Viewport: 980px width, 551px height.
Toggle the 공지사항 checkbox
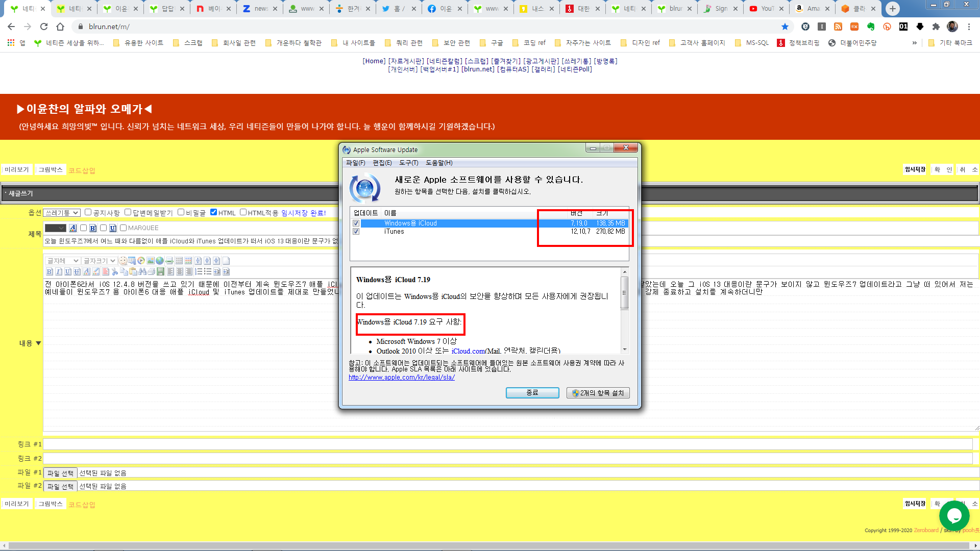click(88, 212)
